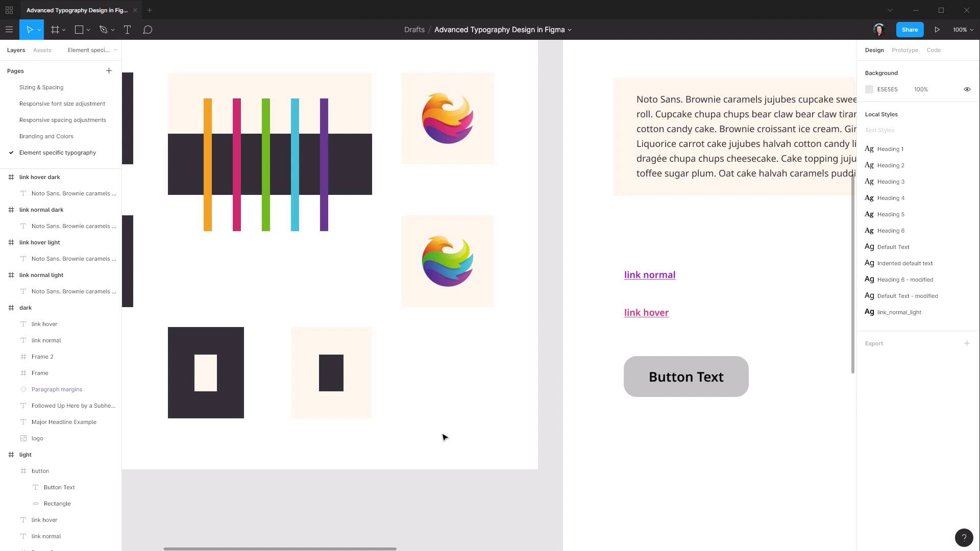
Task: Open the Figma main menu
Action: tap(9, 30)
